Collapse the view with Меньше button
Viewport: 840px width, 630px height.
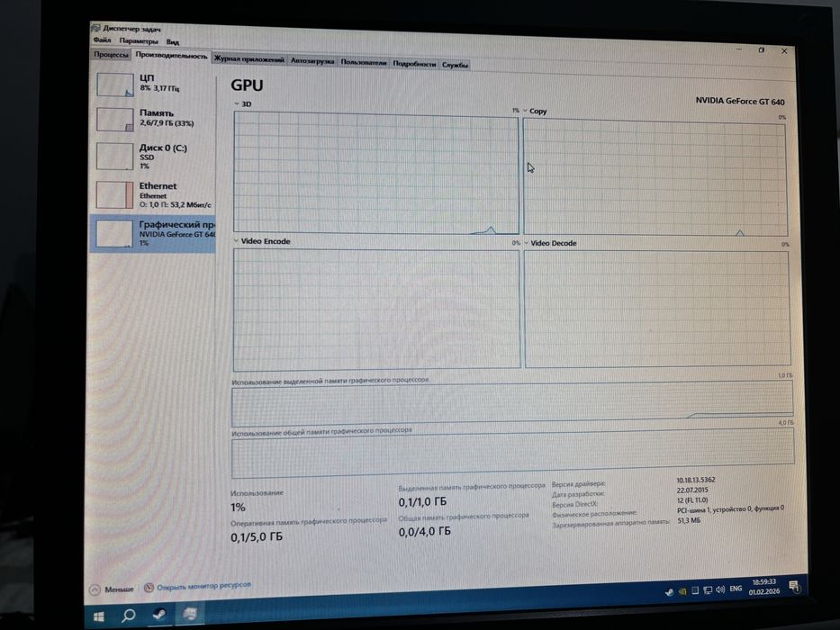pyautogui.click(x=112, y=589)
